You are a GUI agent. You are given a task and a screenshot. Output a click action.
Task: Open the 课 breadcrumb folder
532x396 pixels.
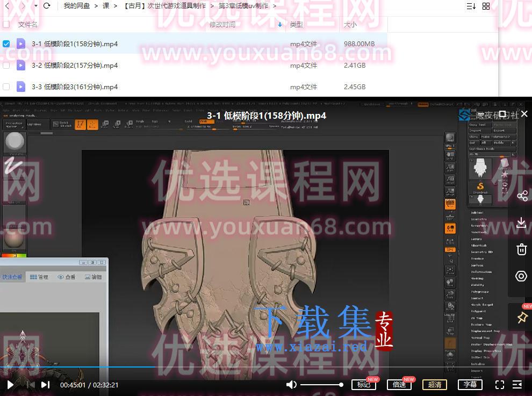pyautogui.click(x=106, y=6)
